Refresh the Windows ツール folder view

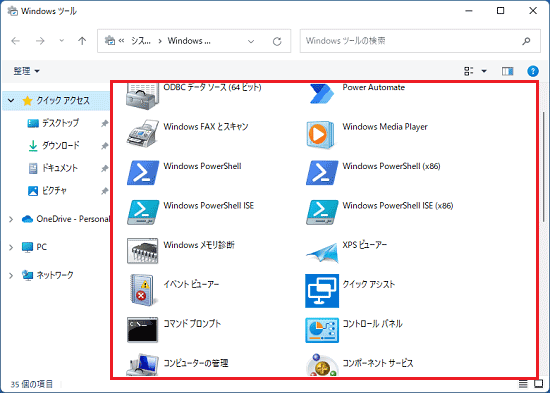pos(277,41)
